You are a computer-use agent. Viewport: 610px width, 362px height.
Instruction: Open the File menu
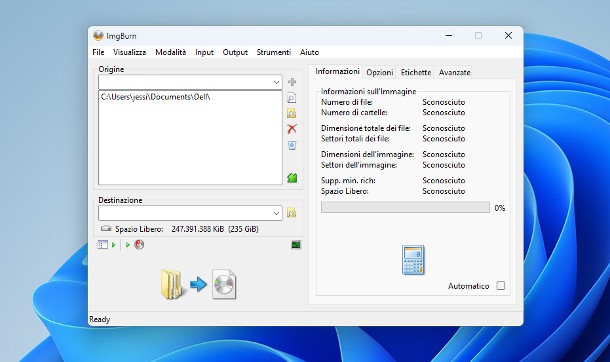coord(98,52)
